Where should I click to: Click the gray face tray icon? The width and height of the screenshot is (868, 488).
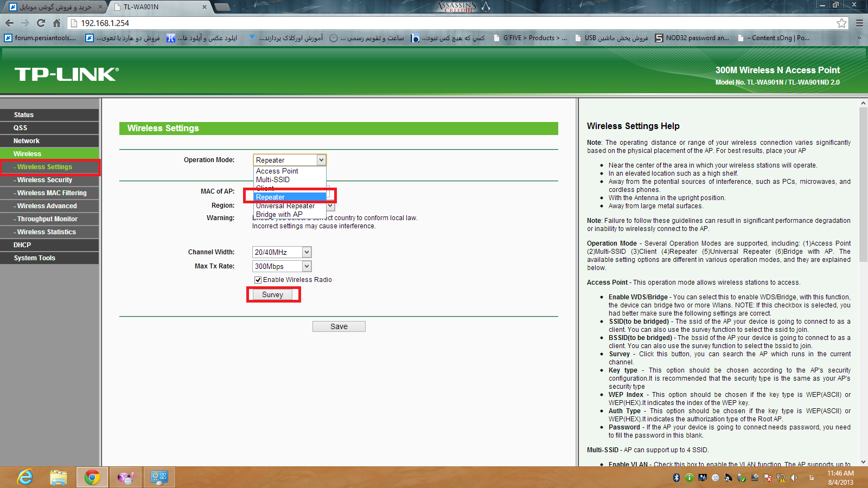tap(716, 478)
